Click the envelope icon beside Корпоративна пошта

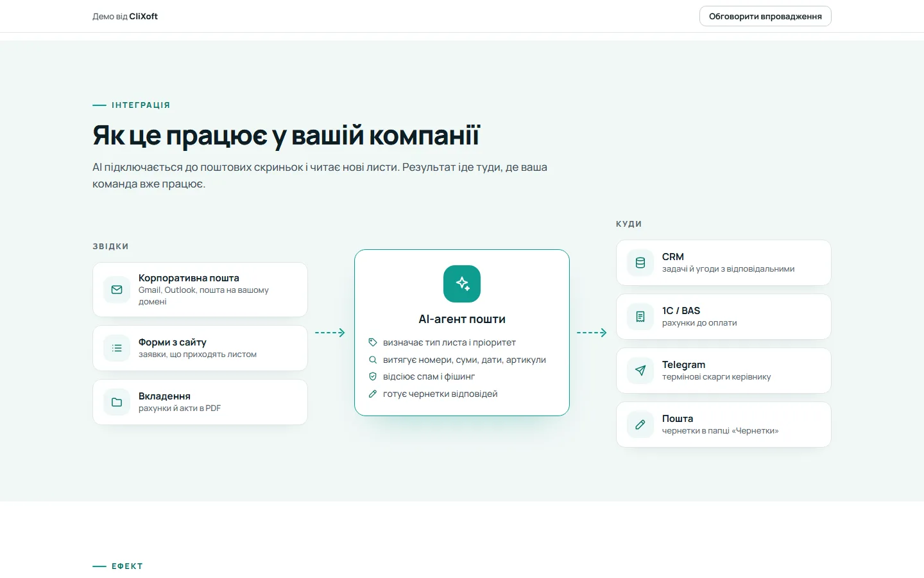point(117,290)
